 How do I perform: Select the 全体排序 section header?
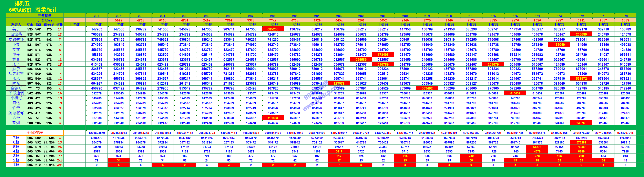pyautogui.click(x=35, y=132)
